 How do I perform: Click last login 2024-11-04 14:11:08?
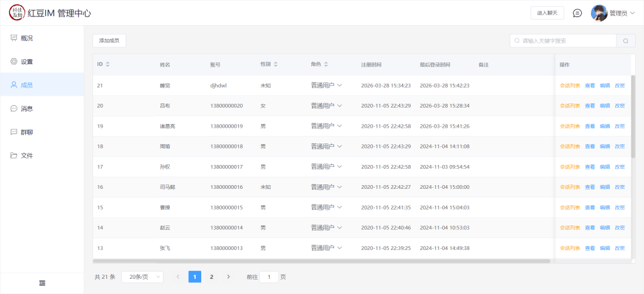[x=445, y=147]
